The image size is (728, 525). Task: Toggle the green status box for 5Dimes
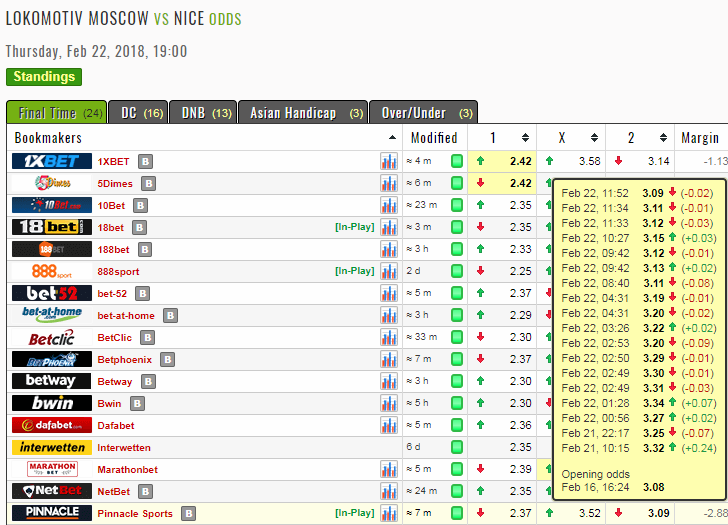tap(457, 183)
